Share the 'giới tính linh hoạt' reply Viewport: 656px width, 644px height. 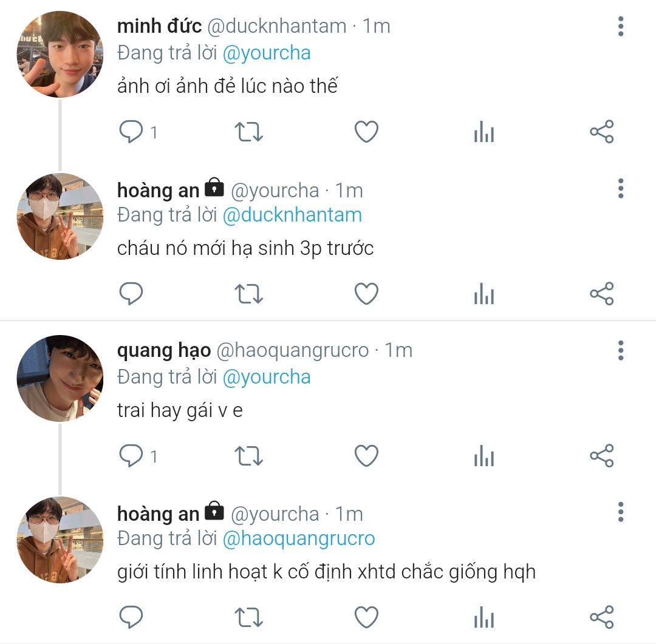click(x=602, y=618)
